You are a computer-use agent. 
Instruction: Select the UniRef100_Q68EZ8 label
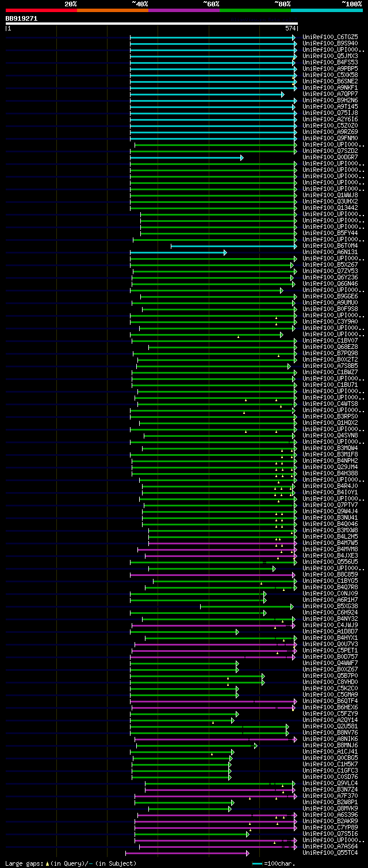(x=330, y=347)
